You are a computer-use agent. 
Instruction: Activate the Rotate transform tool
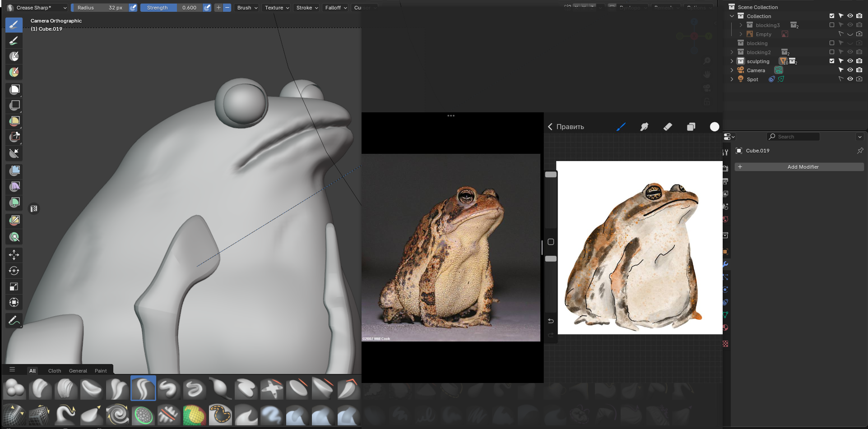click(x=14, y=271)
